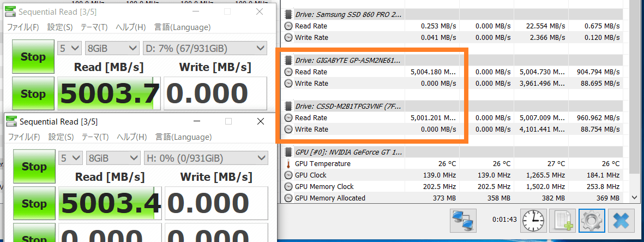Click the Write Rate gauge icon under CSSD-M2B1TPG3VNF
Viewport: 644px width, 242px height.
[288, 129]
